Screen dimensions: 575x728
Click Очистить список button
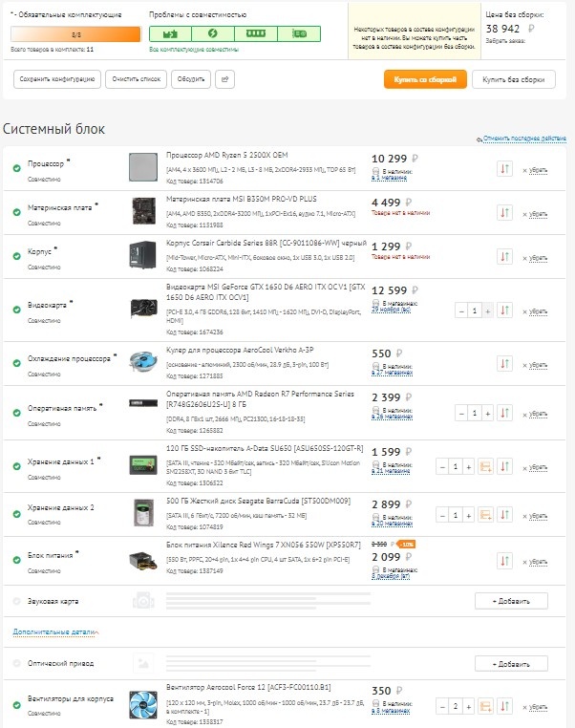click(136, 79)
